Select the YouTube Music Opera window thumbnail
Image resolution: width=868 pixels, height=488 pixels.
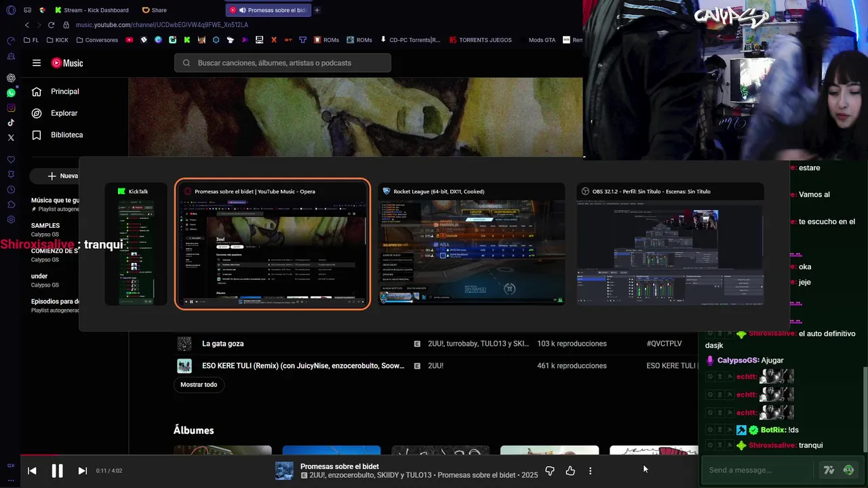coord(273,244)
